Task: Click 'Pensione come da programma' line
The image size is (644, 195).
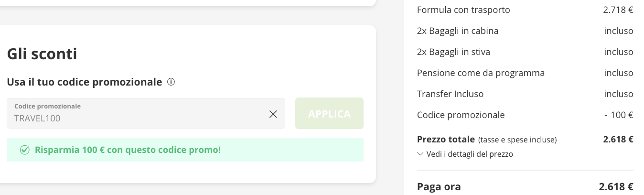Action: point(525,73)
